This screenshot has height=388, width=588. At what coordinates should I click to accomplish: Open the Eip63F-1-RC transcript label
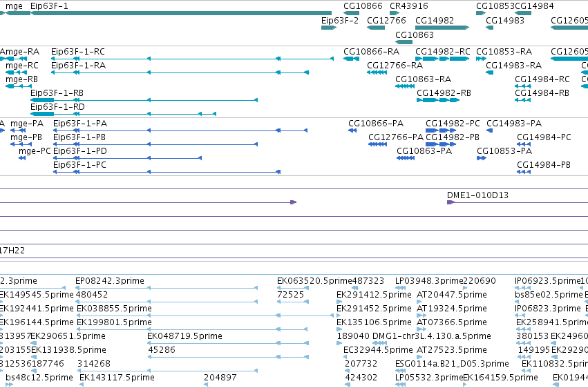(x=78, y=52)
